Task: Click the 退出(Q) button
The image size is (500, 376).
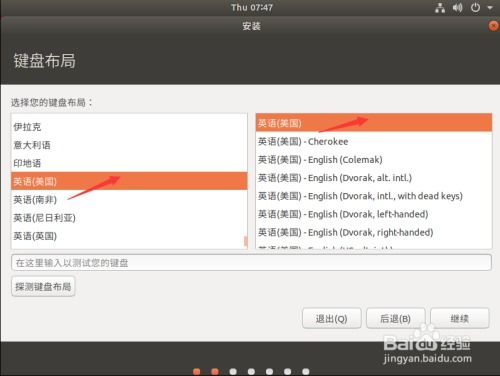Action: [332, 318]
